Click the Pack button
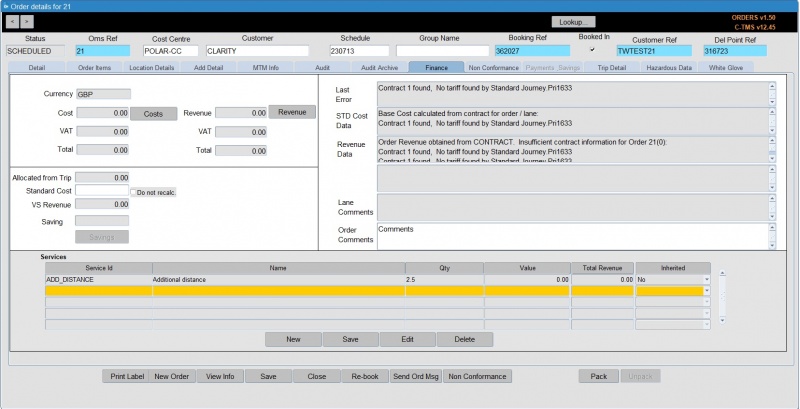The image size is (800, 409). 598,376
